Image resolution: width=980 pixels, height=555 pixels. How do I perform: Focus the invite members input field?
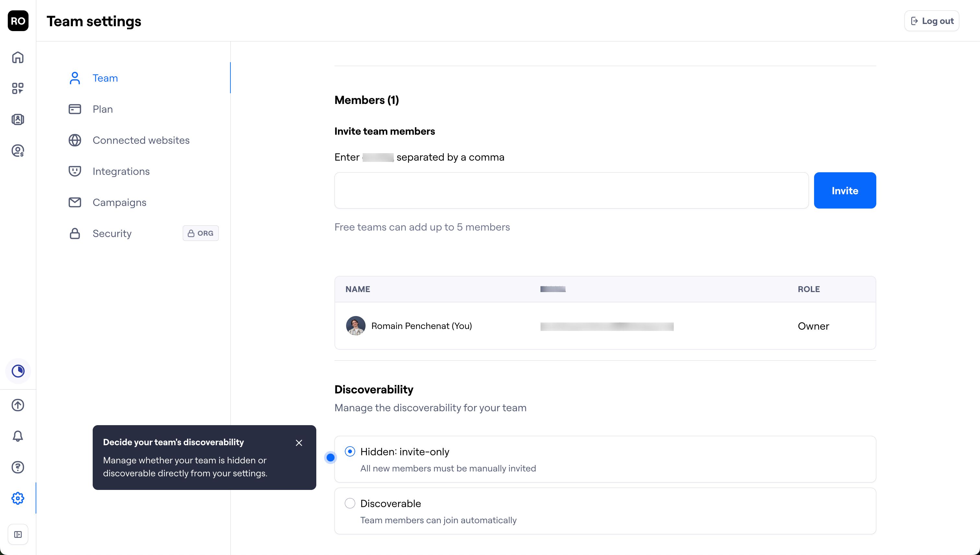point(571,191)
